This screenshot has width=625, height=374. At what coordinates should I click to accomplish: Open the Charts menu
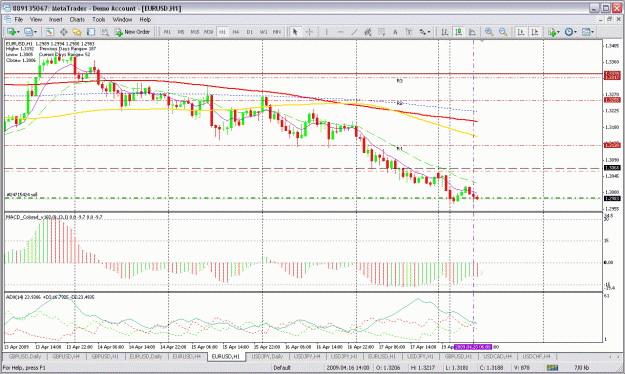[x=77, y=19]
